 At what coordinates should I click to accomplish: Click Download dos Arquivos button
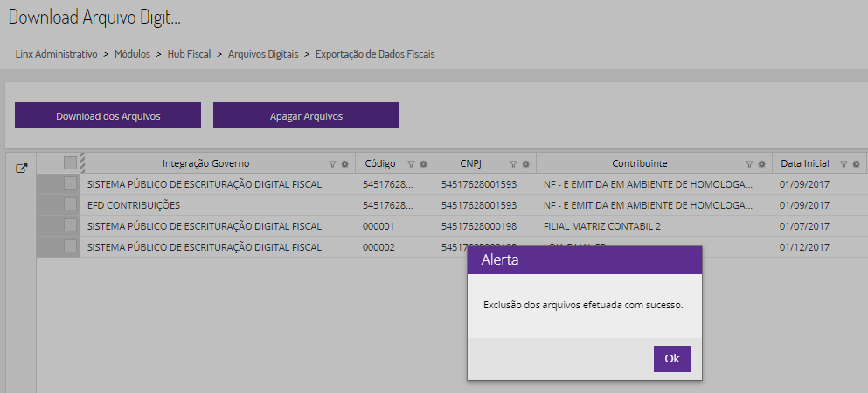tap(108, 115)
